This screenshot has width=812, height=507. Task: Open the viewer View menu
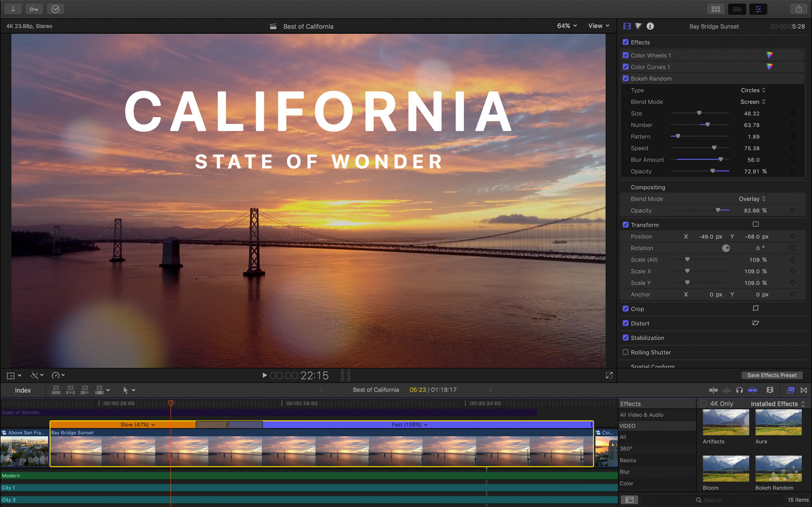pyautogui.click(x=598, y=26)
